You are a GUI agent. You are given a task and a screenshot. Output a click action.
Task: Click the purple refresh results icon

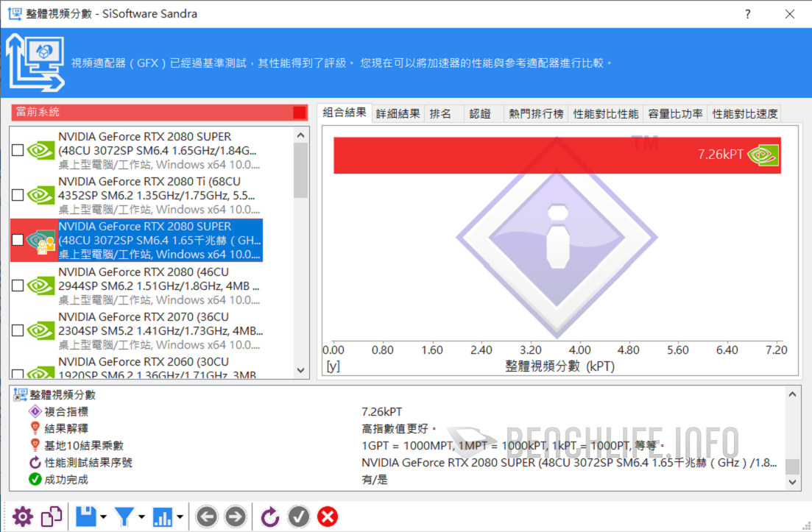pyautogui.click(x=269, y=517)
